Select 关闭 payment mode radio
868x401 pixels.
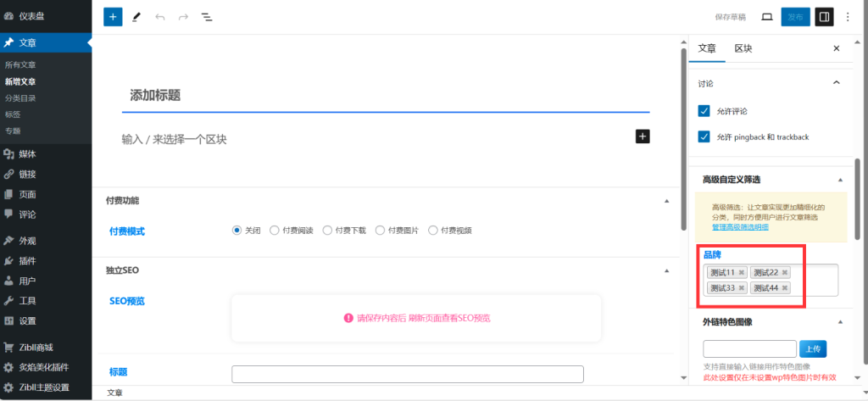point(237,231)
